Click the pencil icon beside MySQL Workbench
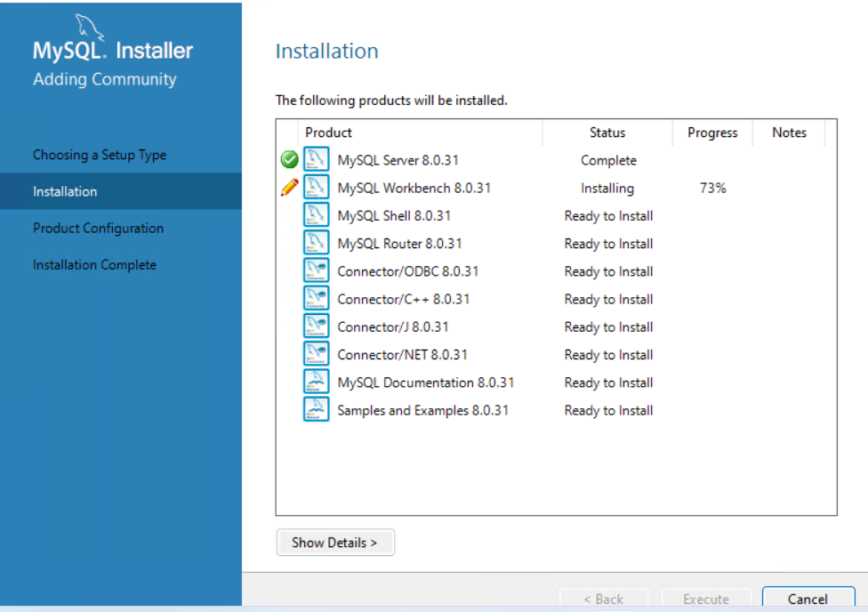This screenshot has height=612, width=868. click(x=289, y=189)
